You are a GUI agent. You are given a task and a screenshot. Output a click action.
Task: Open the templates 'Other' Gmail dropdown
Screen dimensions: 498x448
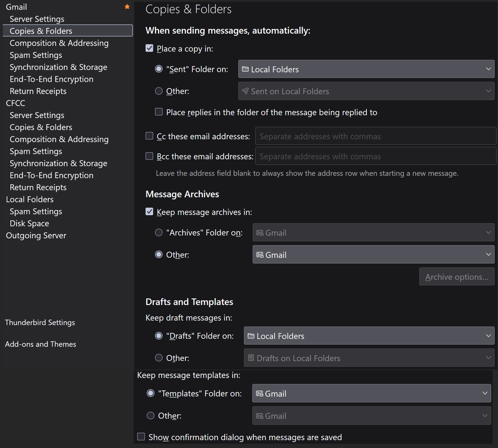click(372, 415)
